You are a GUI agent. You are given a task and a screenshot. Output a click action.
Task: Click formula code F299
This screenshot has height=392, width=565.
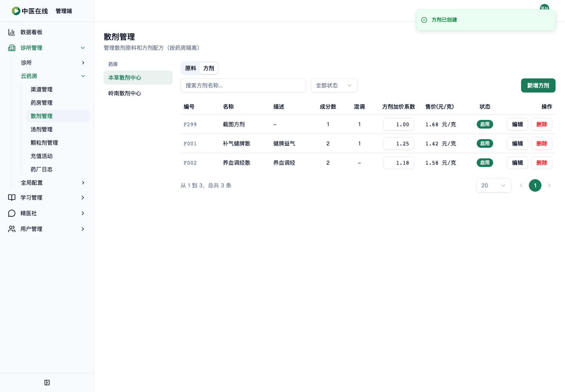[x=190, y=124]
